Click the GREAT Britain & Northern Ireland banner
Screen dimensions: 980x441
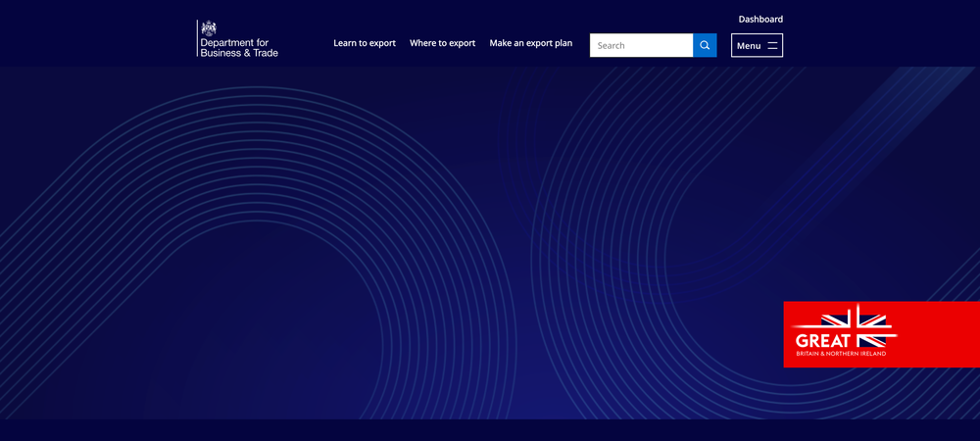pyautogui.click(x=881, y=334)
